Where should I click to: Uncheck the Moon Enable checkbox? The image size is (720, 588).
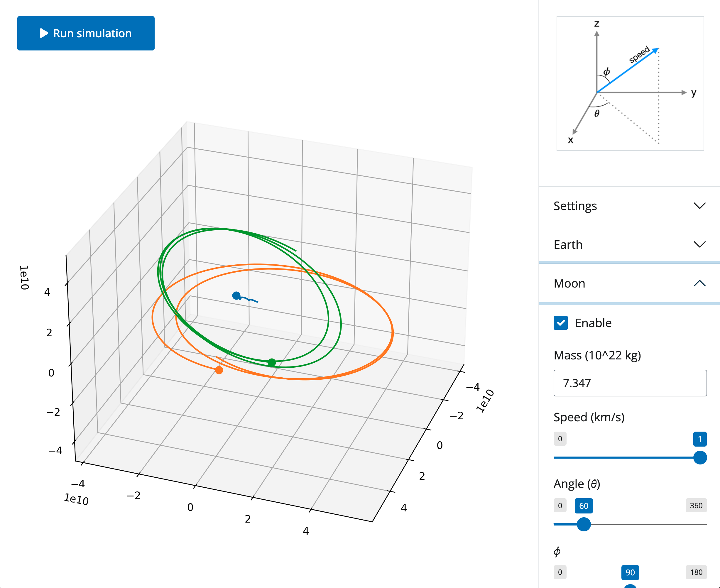pyautogui.click(x=560, y=323)
